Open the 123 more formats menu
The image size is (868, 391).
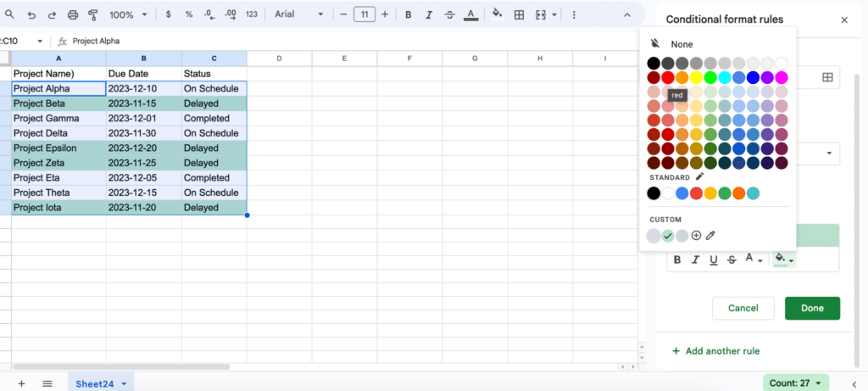tap(252, 14)
